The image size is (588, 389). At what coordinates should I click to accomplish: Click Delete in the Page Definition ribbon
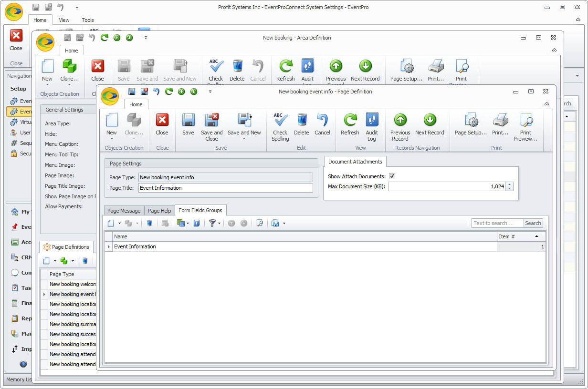pos(302,125)
